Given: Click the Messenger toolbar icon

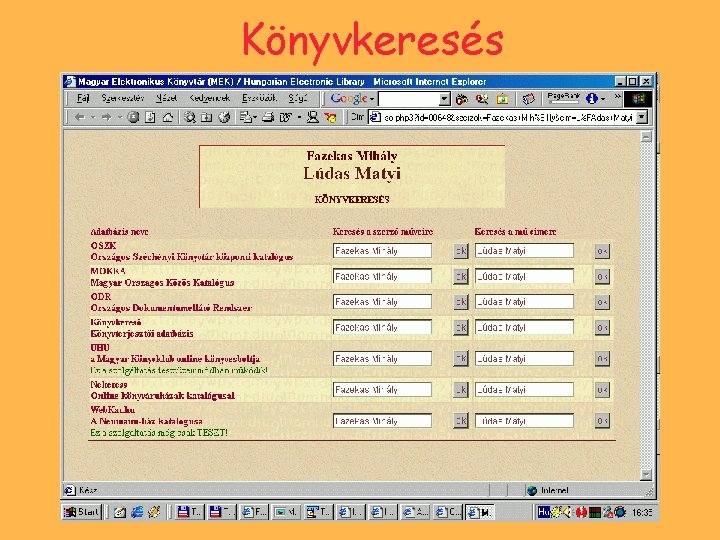Looking at the screenshot, I should (330, 118).
